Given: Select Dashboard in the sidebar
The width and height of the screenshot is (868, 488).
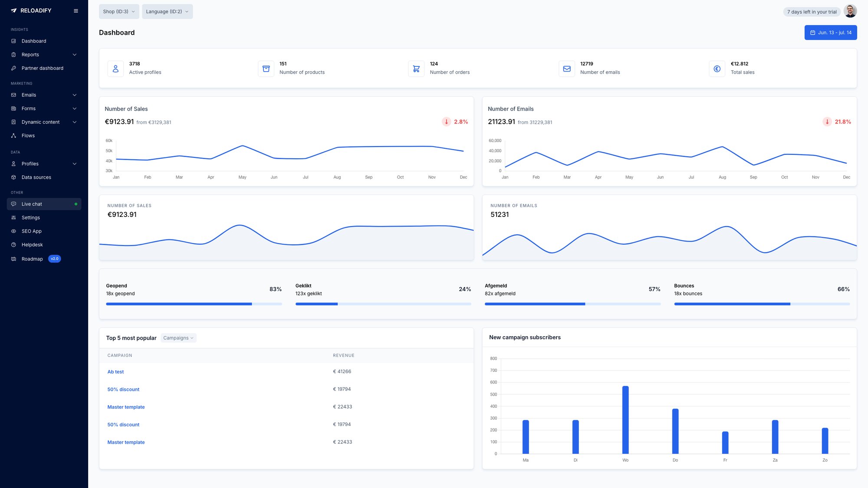Looking at the screenshot, I should point(33,41).
